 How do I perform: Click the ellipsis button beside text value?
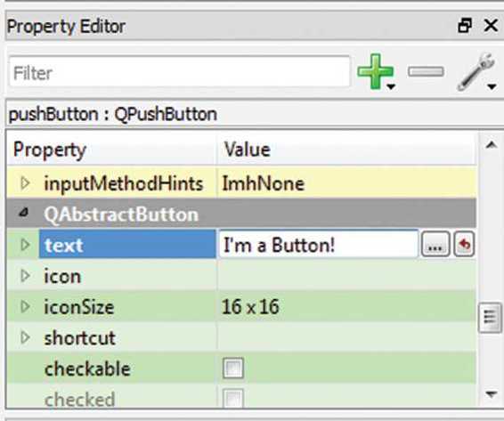[x=435, y=244]
